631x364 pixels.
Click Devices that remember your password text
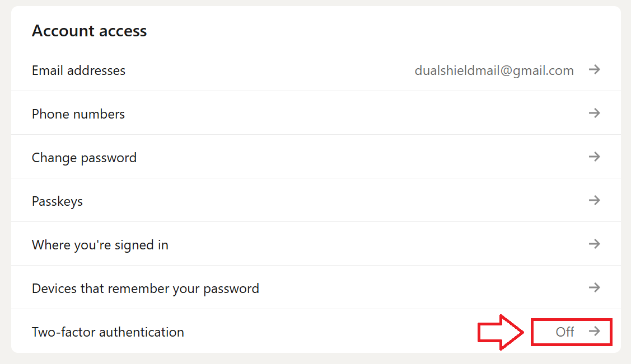click(145, 289)
